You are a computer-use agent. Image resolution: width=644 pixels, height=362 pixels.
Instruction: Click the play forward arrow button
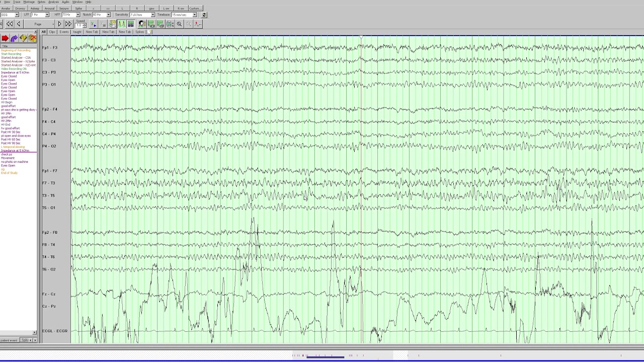60,24
